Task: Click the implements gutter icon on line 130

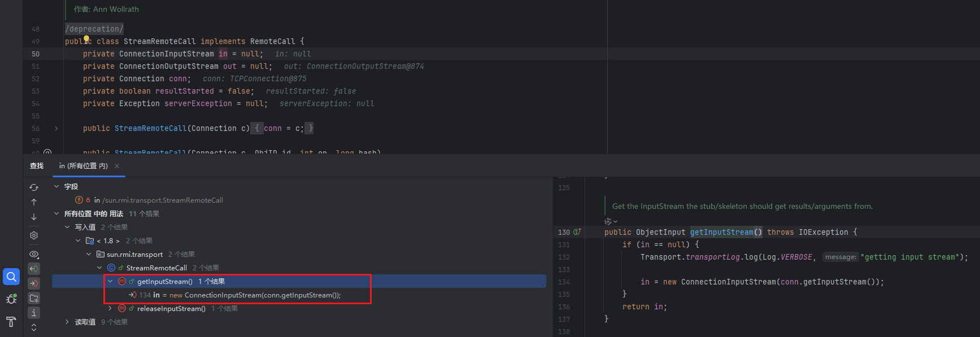Action: 577,232
